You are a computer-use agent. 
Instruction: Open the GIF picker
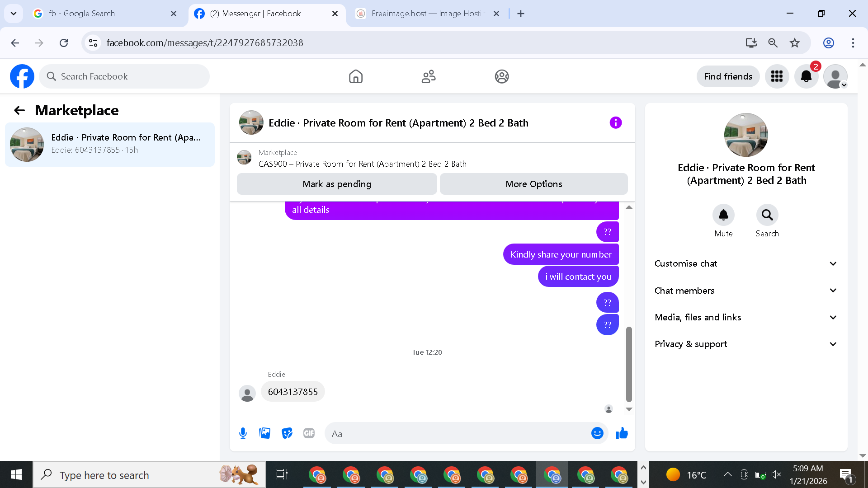click(x=309, y=433)
